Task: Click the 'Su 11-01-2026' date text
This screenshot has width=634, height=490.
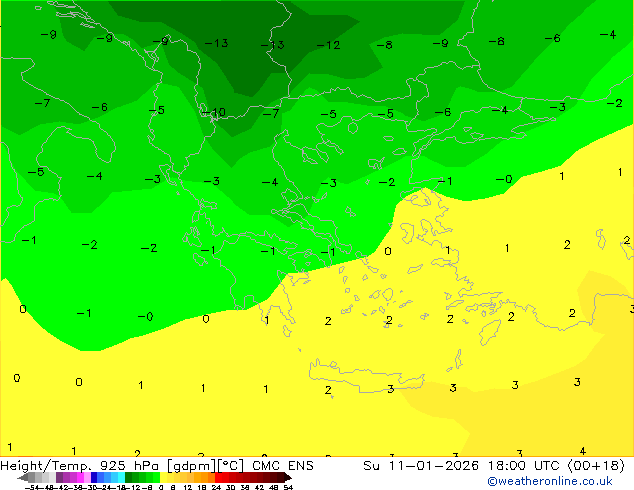Action: click(421, 466)
